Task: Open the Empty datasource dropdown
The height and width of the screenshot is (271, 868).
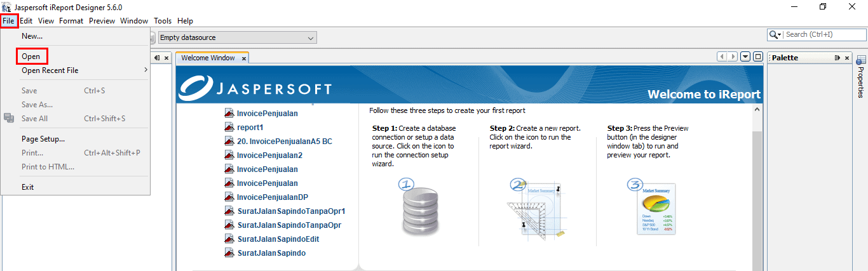Action: (x=237, y=38)
